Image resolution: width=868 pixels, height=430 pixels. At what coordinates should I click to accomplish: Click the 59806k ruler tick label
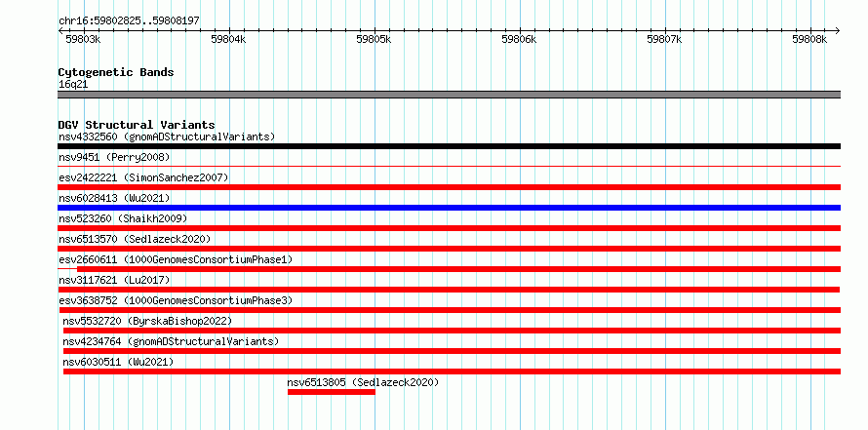(x=519, y=39)
